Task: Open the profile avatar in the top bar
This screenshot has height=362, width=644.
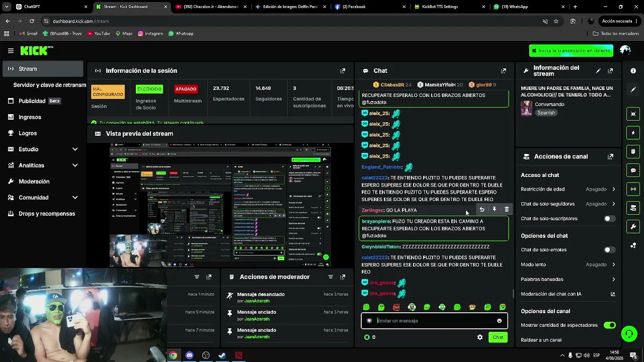Action: point(625,50)
